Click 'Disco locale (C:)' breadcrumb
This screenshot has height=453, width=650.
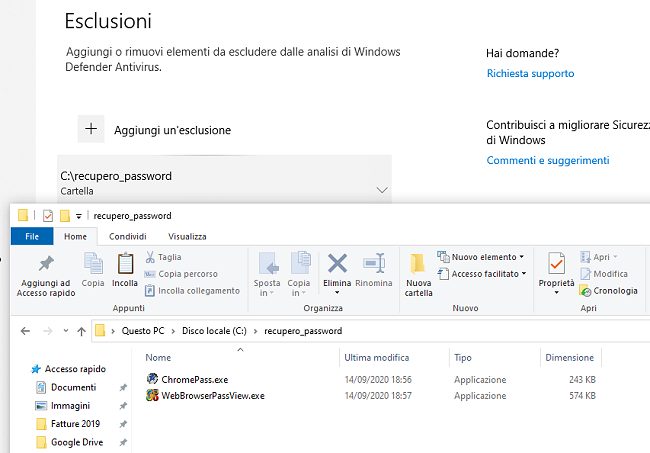coord(214,331)
